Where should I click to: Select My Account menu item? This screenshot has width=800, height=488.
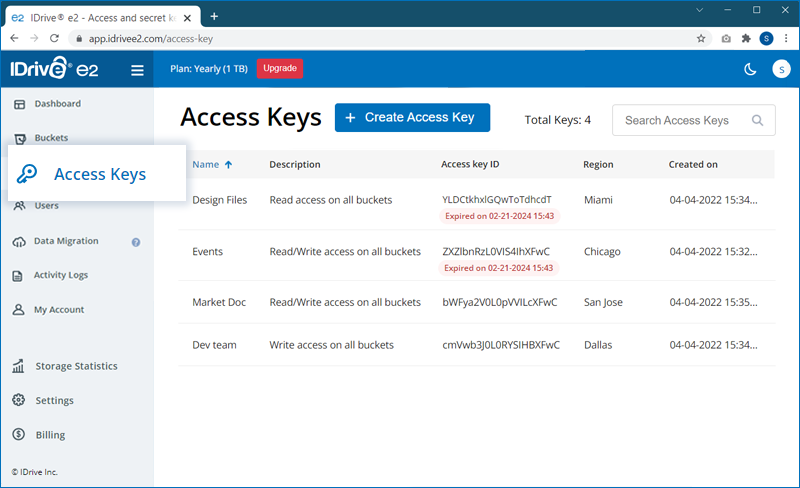tap(59, 310)
